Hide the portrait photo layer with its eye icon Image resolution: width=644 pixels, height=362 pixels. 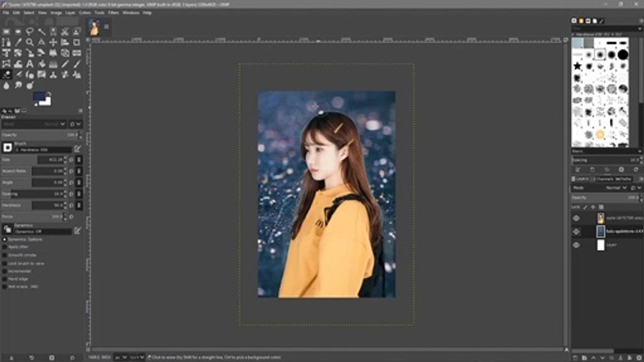[576, 218]
